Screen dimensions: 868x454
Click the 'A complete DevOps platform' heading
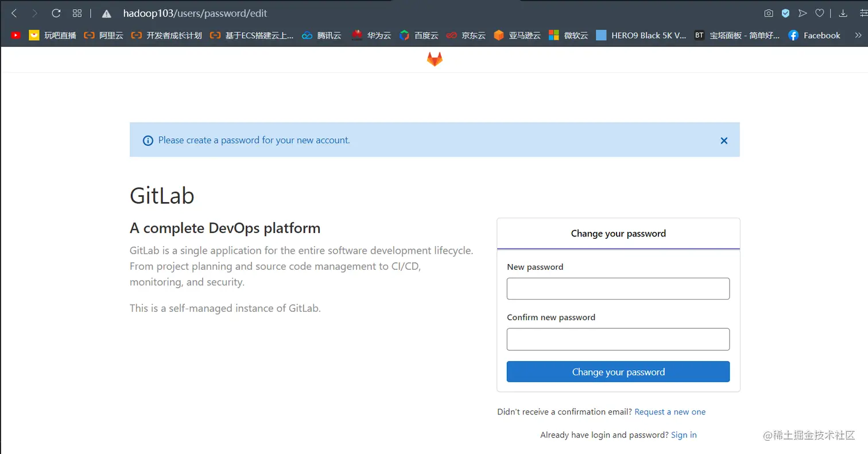225,228
